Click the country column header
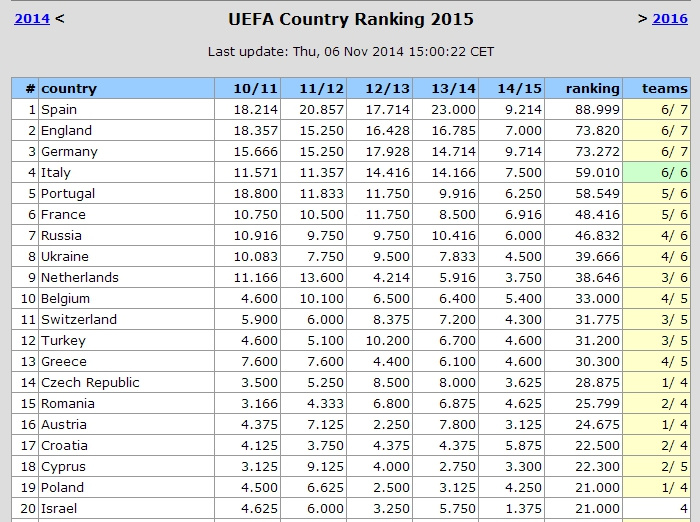This screenshot has width=700, height=522. [69, 88]
